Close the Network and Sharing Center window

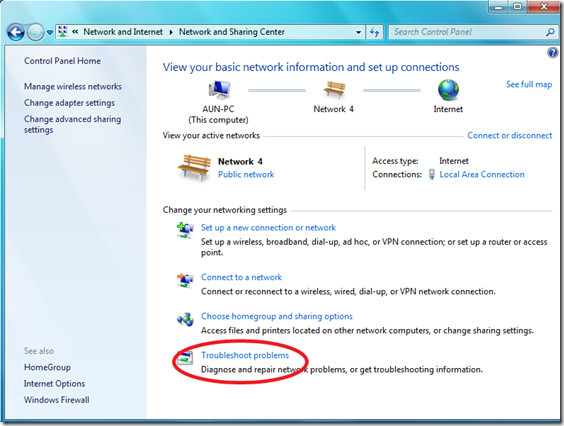(544, 6)
